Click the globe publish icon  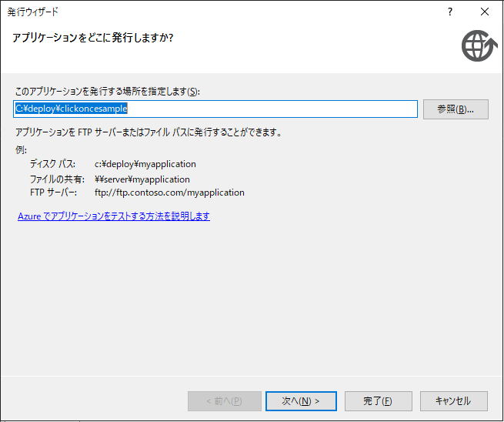tap(479, 45)
